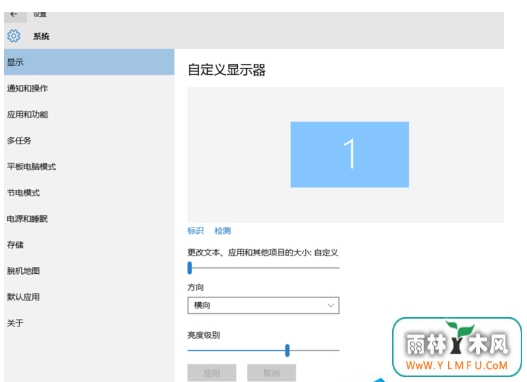Open 默认应用 settings
Screen dimensions: 527x382
(x=89, y=297)
